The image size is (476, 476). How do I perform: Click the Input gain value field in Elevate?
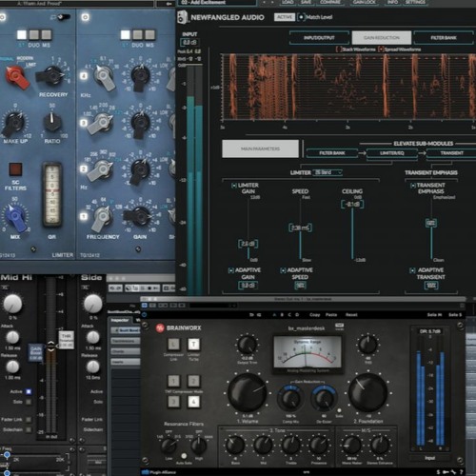189,42
